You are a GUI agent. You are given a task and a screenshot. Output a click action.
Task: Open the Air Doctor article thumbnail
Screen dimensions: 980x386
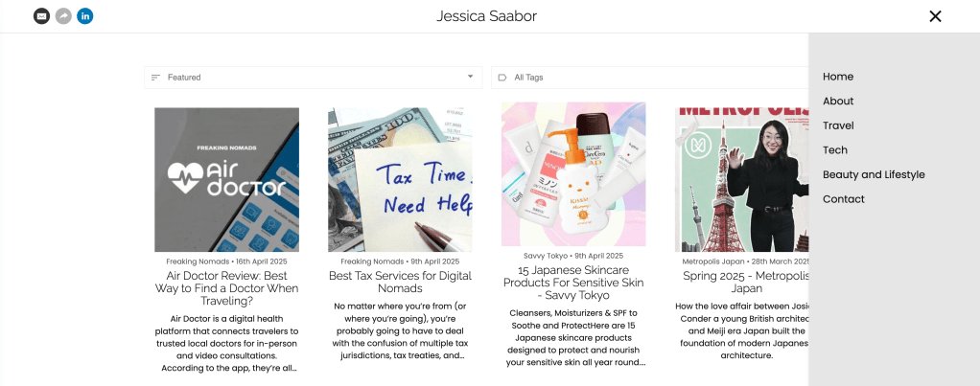pos(226,179)
